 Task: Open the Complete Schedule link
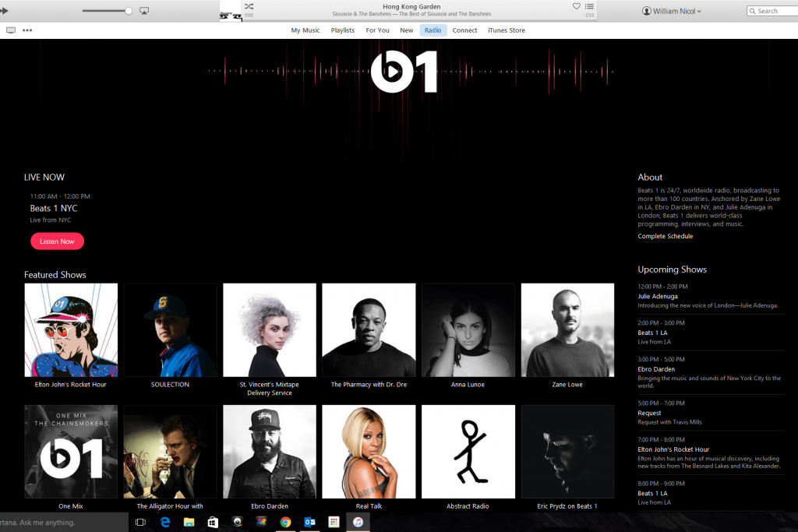coord(666,236)
